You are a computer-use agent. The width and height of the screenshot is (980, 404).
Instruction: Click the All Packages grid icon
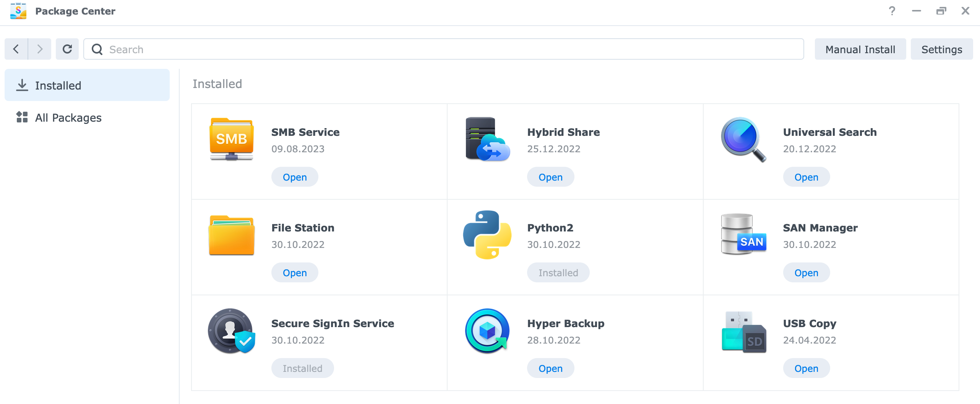22,117
